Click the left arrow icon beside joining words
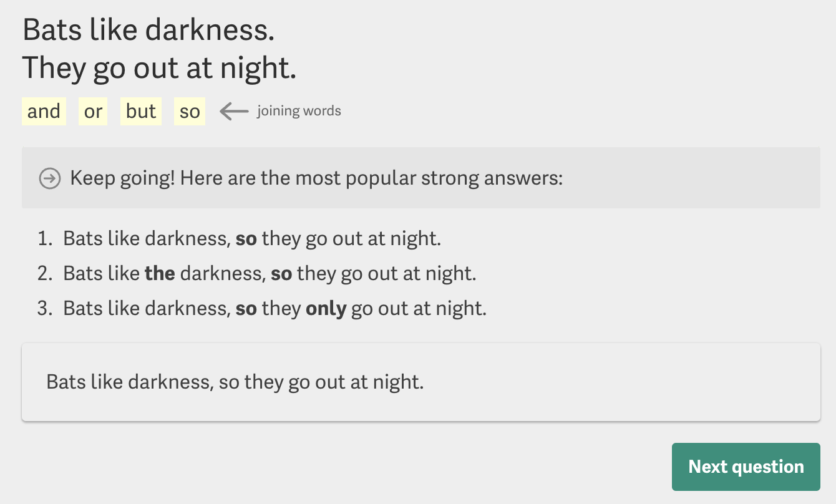This screenshot has width=836, height=504. coord(234,112)
